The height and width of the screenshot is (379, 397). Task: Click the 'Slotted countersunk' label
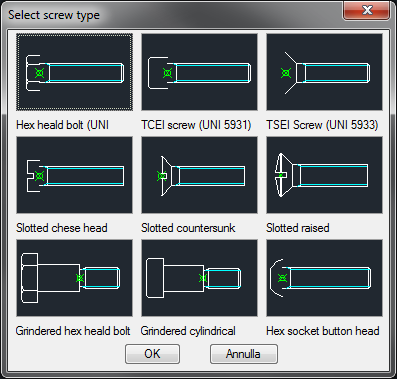point(188,228)
